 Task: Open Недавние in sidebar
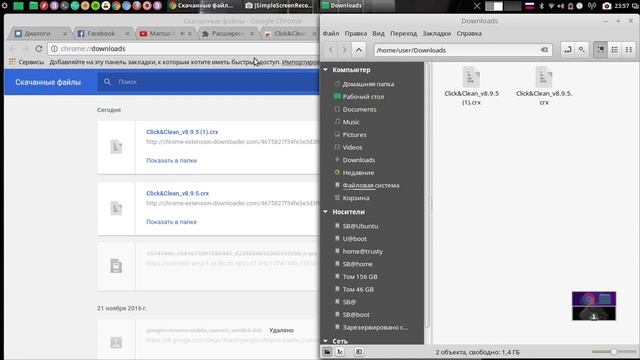pos(358,173)
